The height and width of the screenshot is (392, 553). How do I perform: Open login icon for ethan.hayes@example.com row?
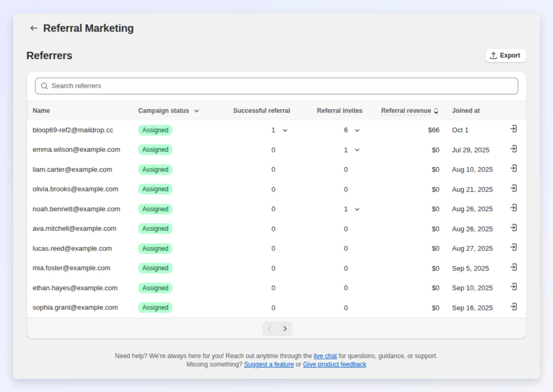coord(513,287)
